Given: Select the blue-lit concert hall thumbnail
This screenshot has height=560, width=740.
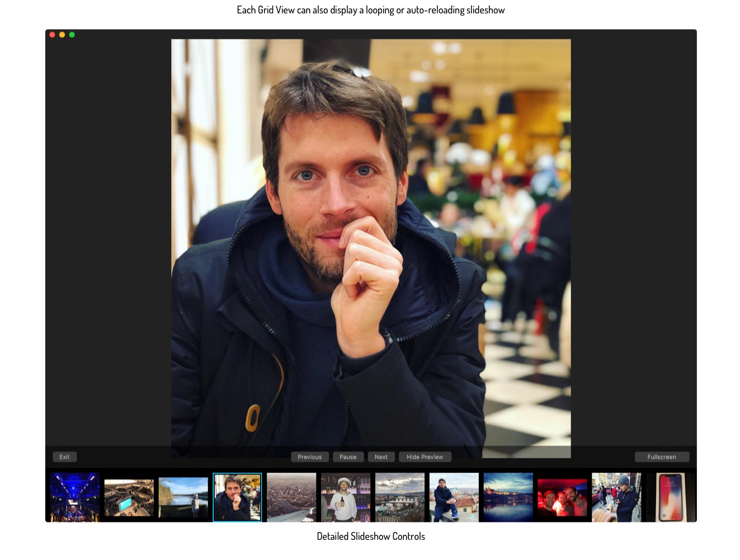Looking at the screenshot, I should pos(74,497).
